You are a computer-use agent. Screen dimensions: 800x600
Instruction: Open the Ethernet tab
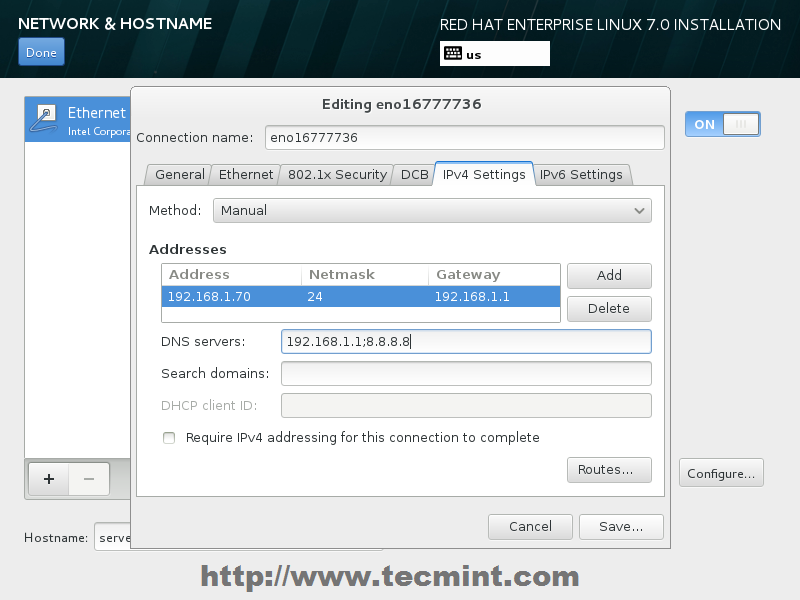tap(245, 174)
